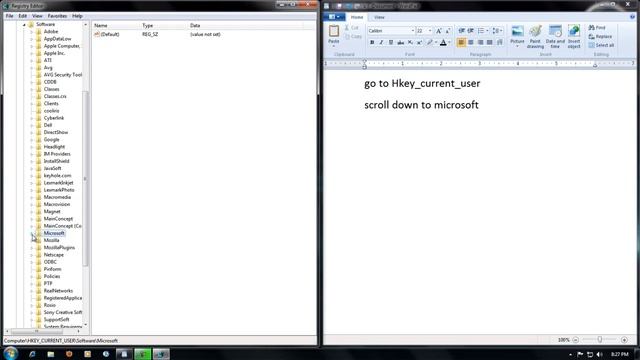Toggle underline formatting in WordPad
Viewport: 640px width, 360px height.
click(391, 42)
